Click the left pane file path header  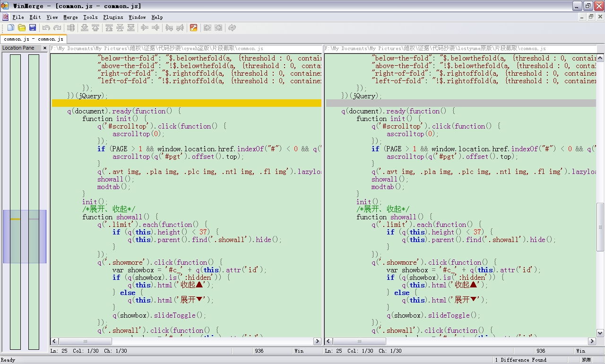tap(186, 48)
